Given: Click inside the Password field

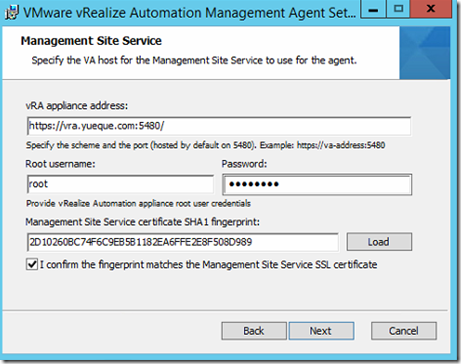Looking at the screenshot, I should [317, 184].
